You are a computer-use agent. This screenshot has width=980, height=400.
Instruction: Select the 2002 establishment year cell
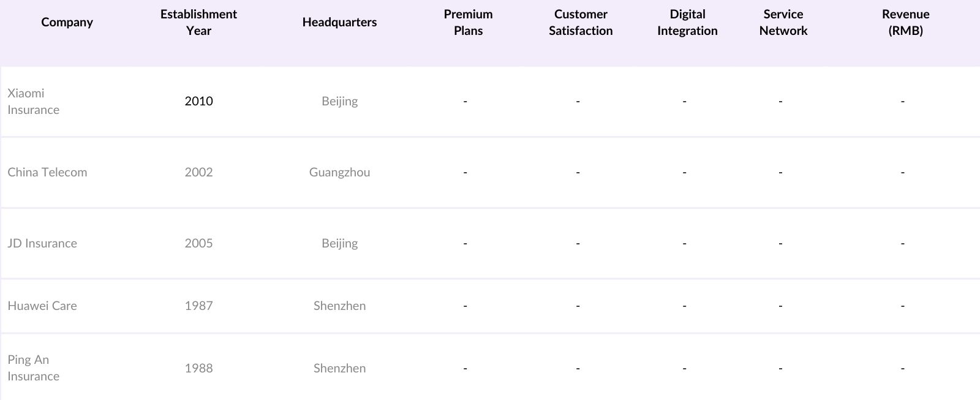(198, 173)
